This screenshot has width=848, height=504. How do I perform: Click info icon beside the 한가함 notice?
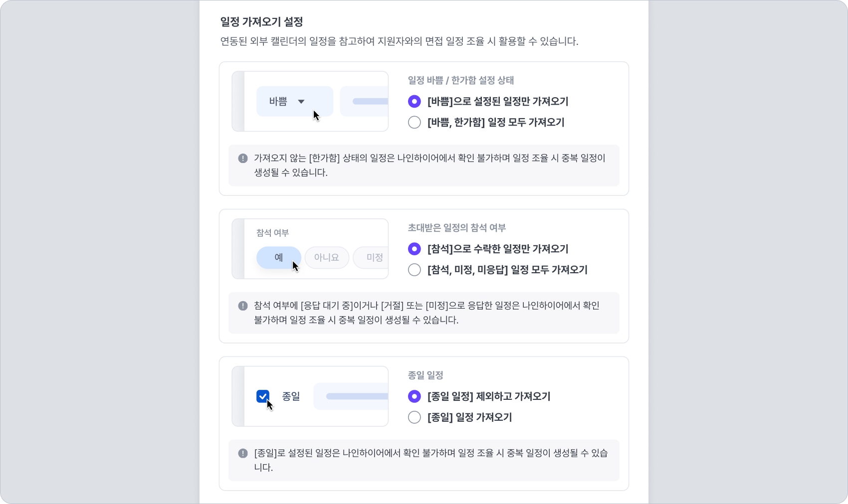(x=243, y=159)
